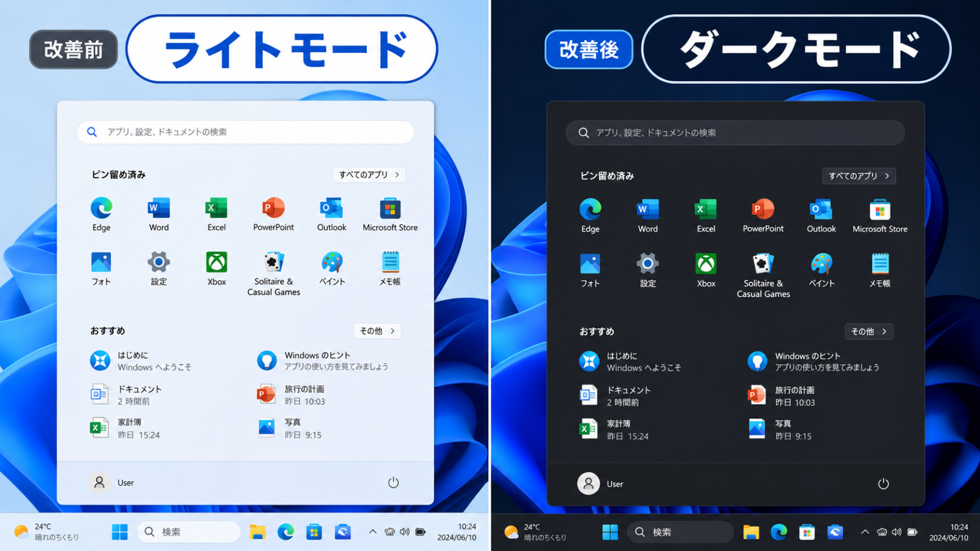Open Word in light mode Start menu
Viewport: 980px width, 551px height.
(159, 214)
